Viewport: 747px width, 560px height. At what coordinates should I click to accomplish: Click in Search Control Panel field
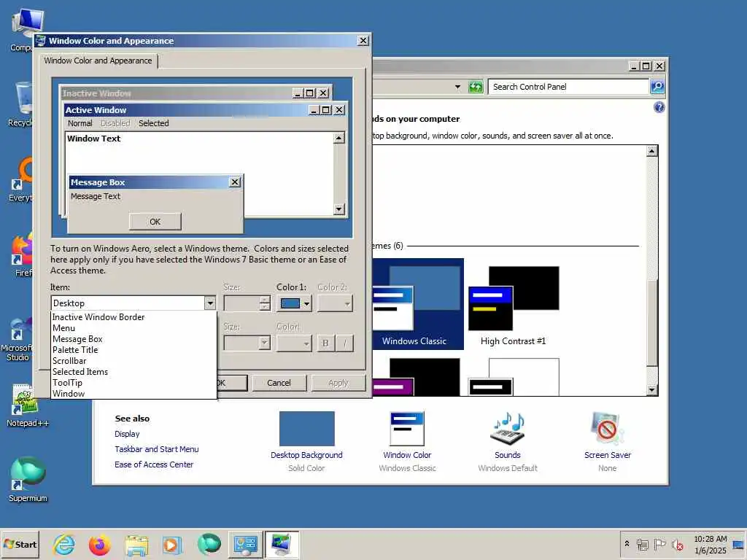[569, 87]
